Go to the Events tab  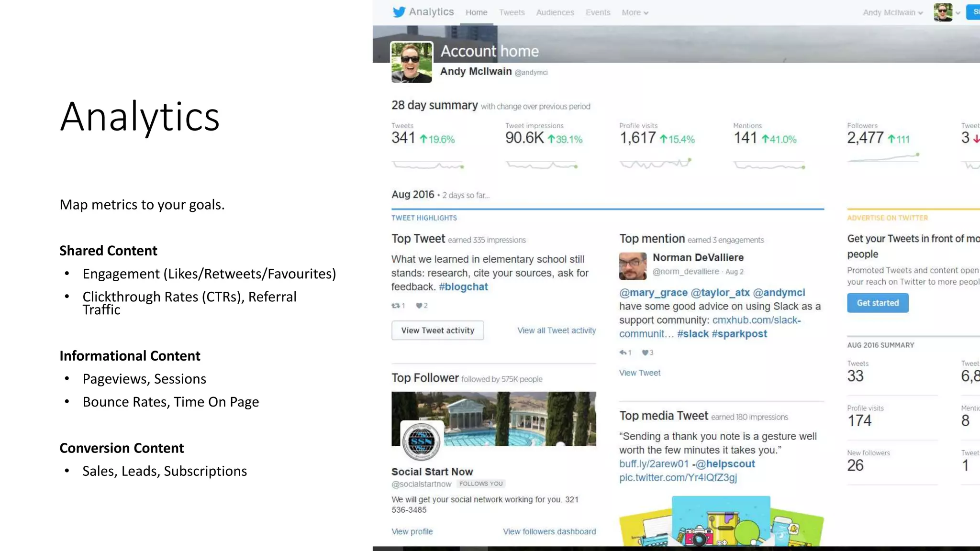pyautogui.click(x=598, y=13)
